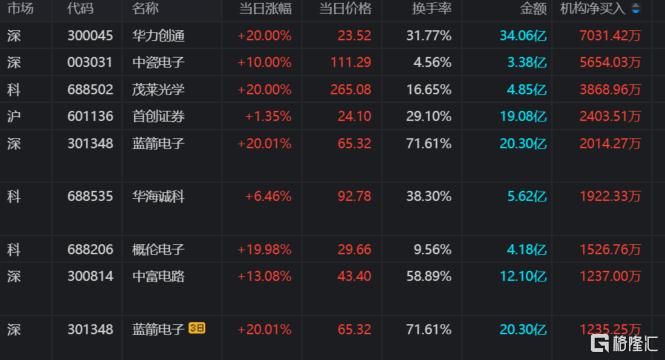The image size is (665, 360).
Task: Sort table by 当日涨幅 column header
Action: click(x=265, y=8)
